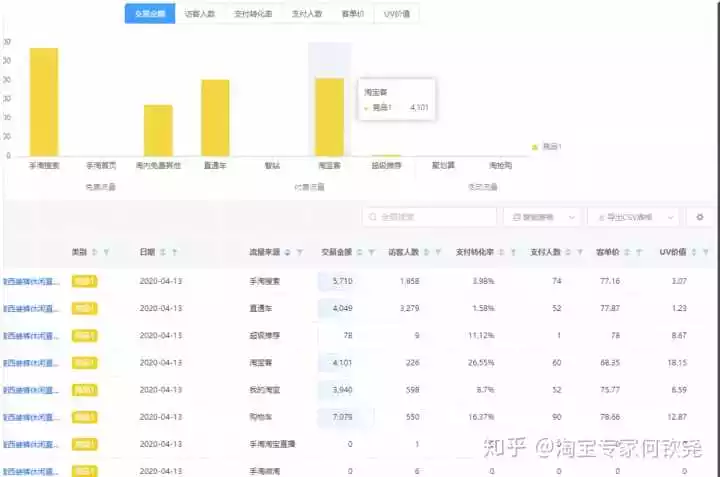Sort the 流量来源 column

(x=287, y=252)
